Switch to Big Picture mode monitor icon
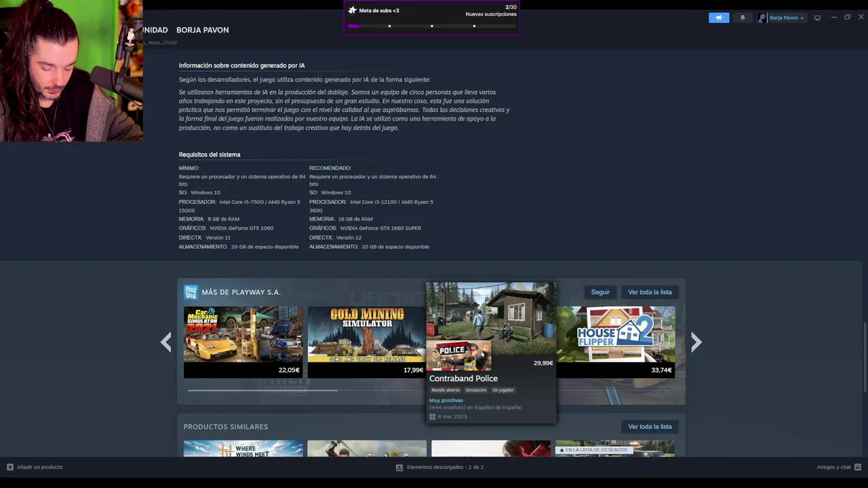The width and height of the screenshot is (868, 488). point(817,18)
